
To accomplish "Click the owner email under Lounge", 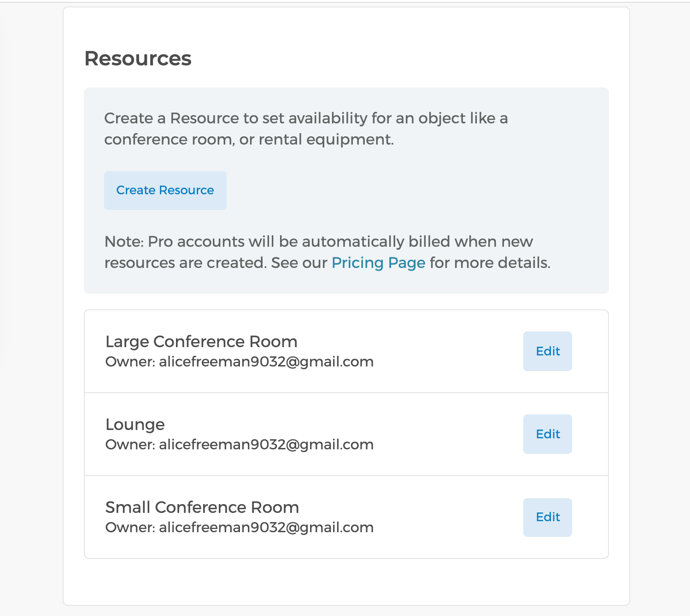I will click(266, 445).
